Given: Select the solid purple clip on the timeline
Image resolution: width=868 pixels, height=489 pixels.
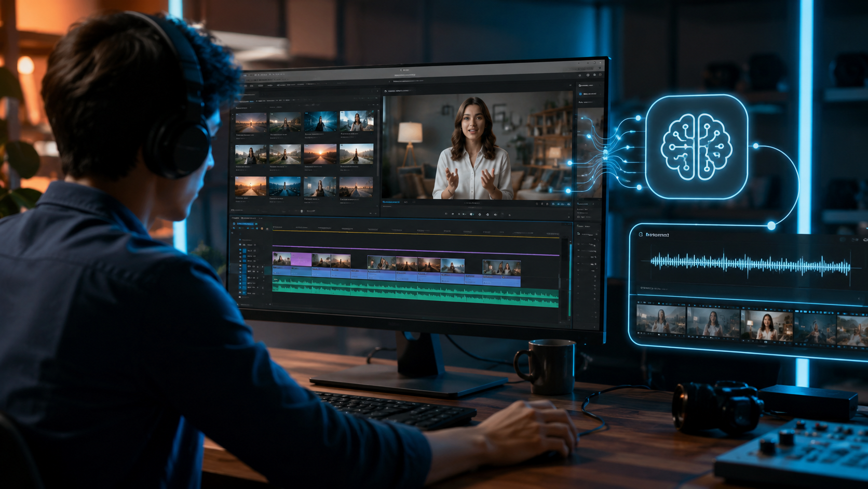Looking at the screenshot, I should pos(301,259).
